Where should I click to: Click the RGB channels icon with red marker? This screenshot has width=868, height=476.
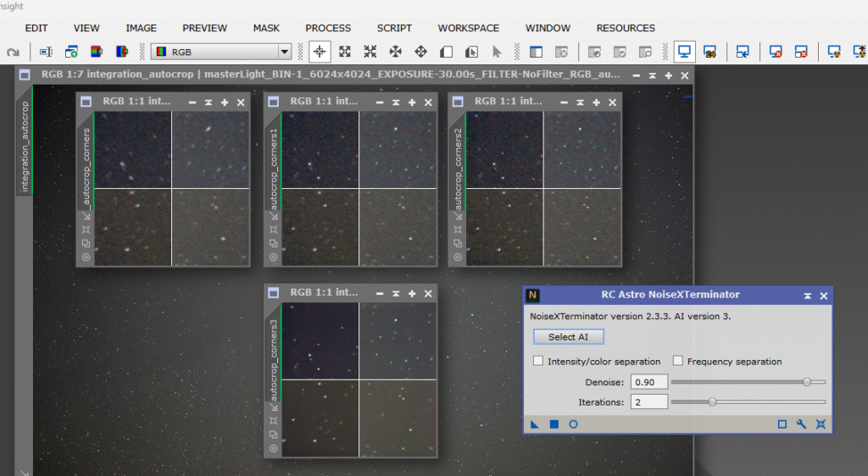coord(122,52)
